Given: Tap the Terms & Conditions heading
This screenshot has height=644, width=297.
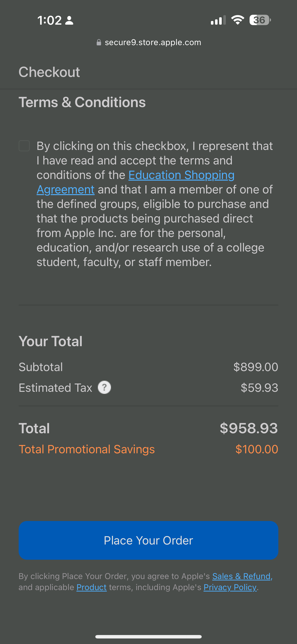Looking at the screenshot, I should (82, 102).
